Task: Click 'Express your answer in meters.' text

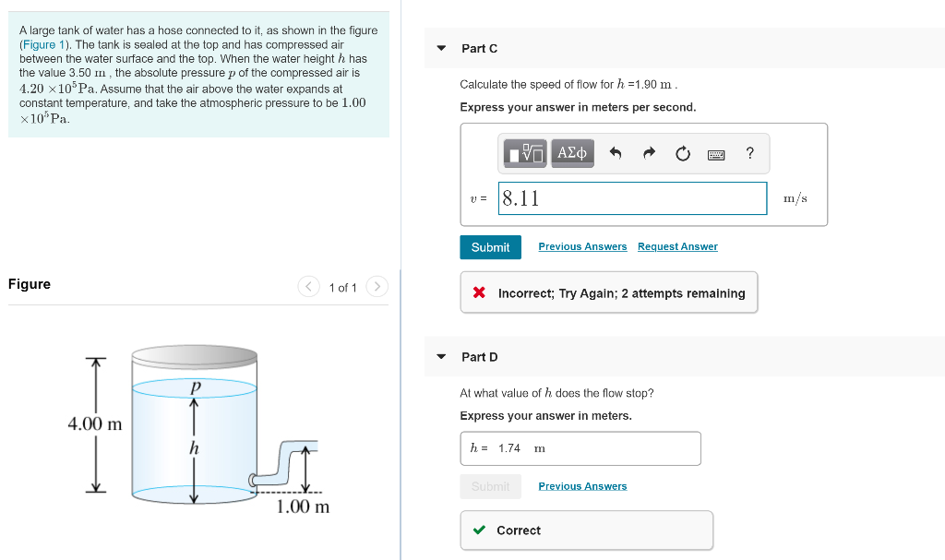Action: pyautogui.click(x=546, y=416)
